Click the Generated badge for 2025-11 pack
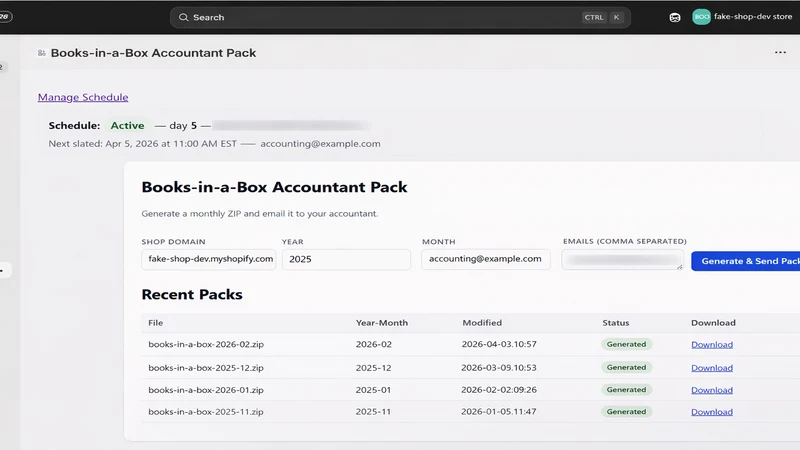The width and height of the screenshot is (800, 450). (627, 412)
